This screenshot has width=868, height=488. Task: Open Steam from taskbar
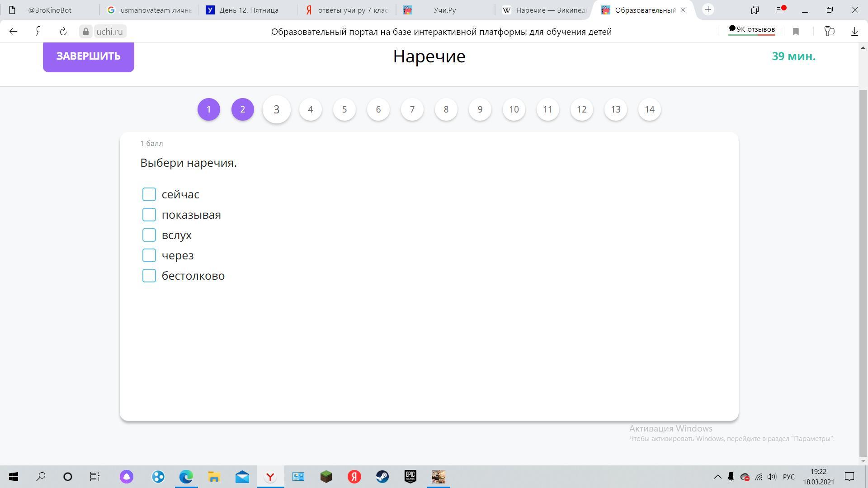(382, 477)
